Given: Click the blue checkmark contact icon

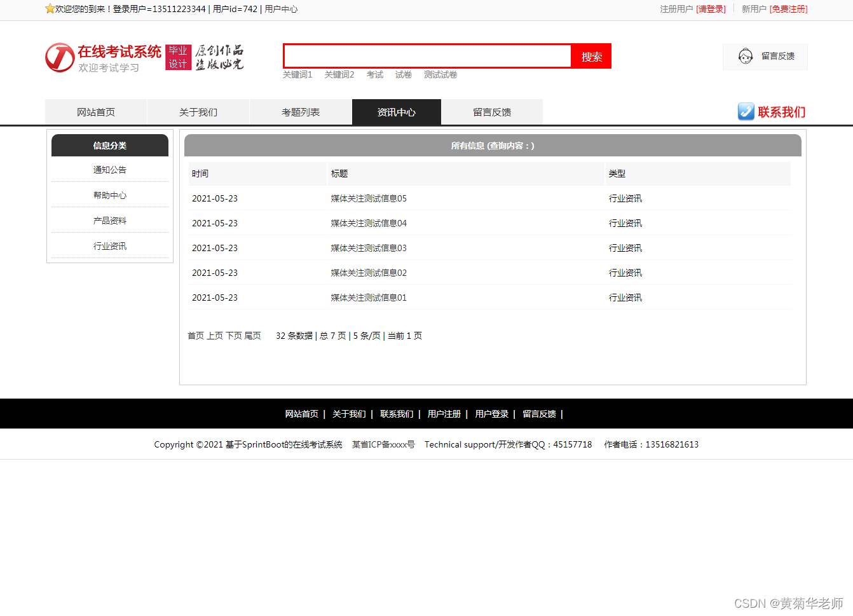Looking at the screenshot, I should [746, 112].
